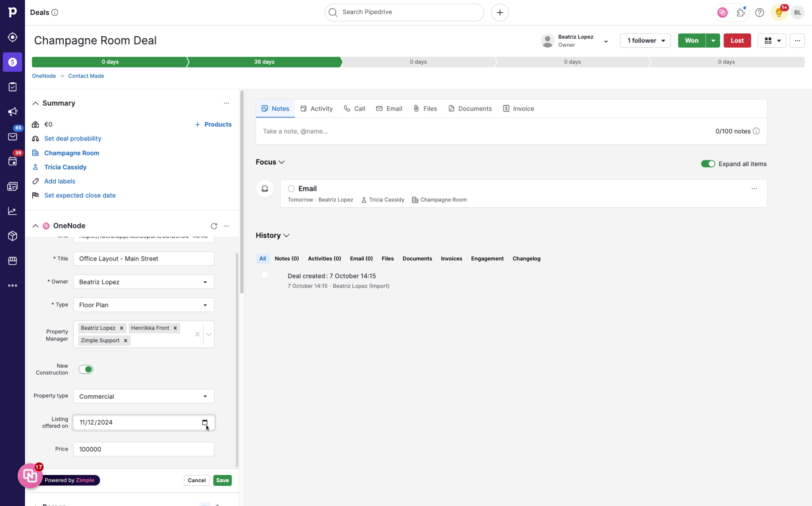Expand the Focus section chevron

[282, 162]
